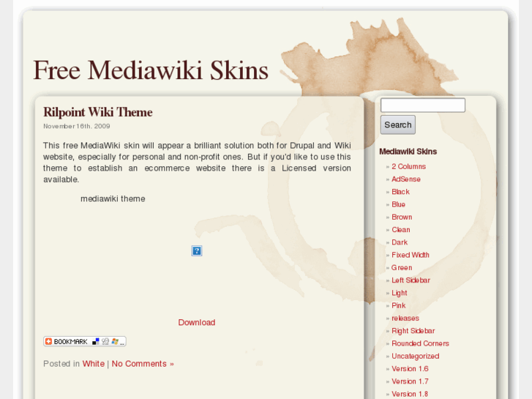Open the Rilpoint Wiki Theme post title
The image size is (532, 399).
[x=98, y=113]
